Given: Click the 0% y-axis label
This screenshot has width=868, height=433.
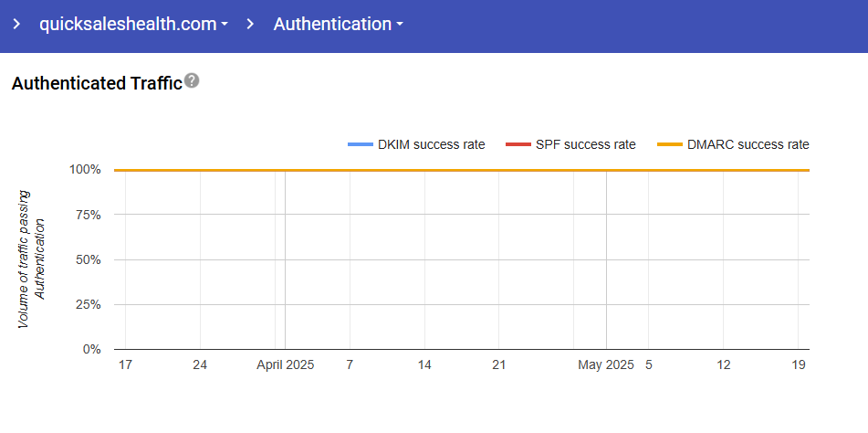Looking at the screenshot, I should 90,349.
